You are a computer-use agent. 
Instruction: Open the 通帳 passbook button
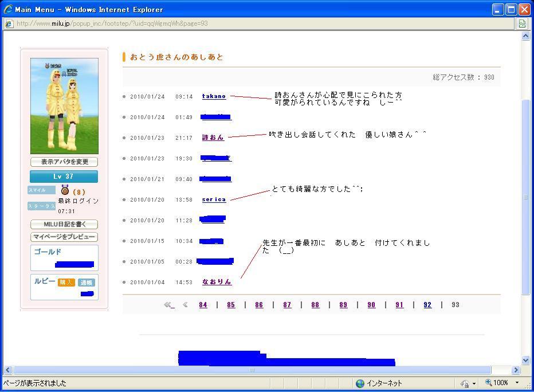click(87, 283)
